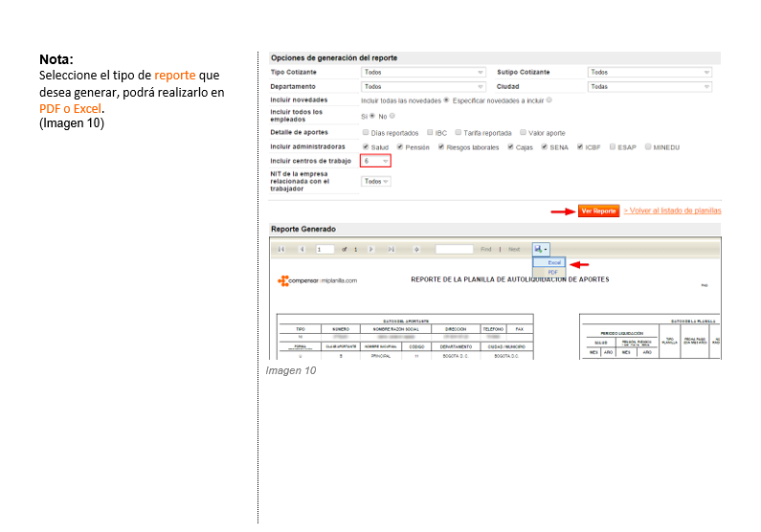Jump to last report page
Image resolution: width=761 pixels, height=532 pixels.
click(x=392, y=250)
